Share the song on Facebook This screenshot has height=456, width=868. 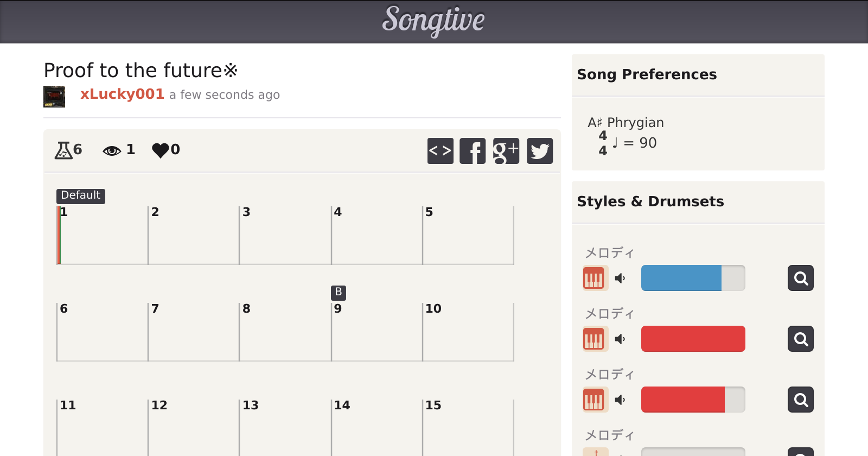[473, 151]
